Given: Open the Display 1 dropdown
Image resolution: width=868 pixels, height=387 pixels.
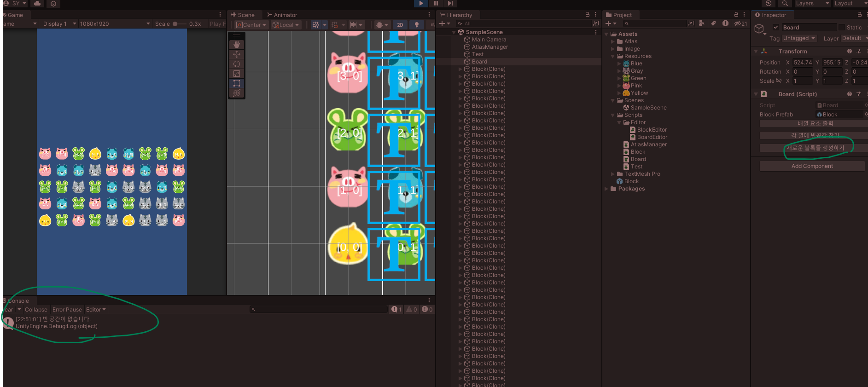Looking at the screenshot, I should point(59,23).
